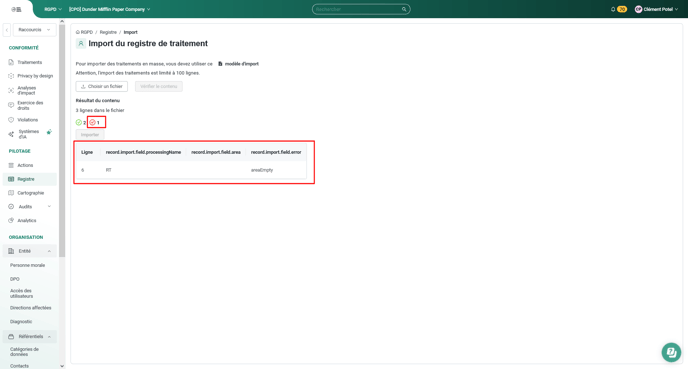Screen dimensions: 688x369
Task: Open the chat support widget
Action: (671, 352)
